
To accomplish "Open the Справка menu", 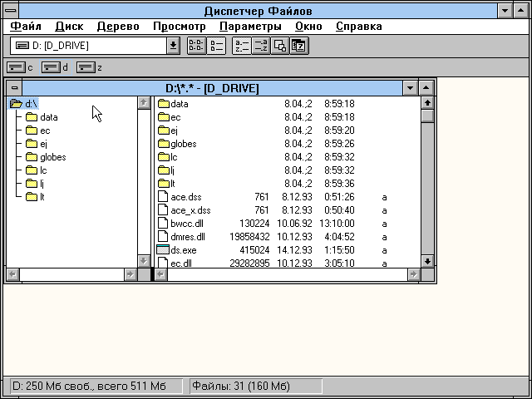I will point(359,27).
